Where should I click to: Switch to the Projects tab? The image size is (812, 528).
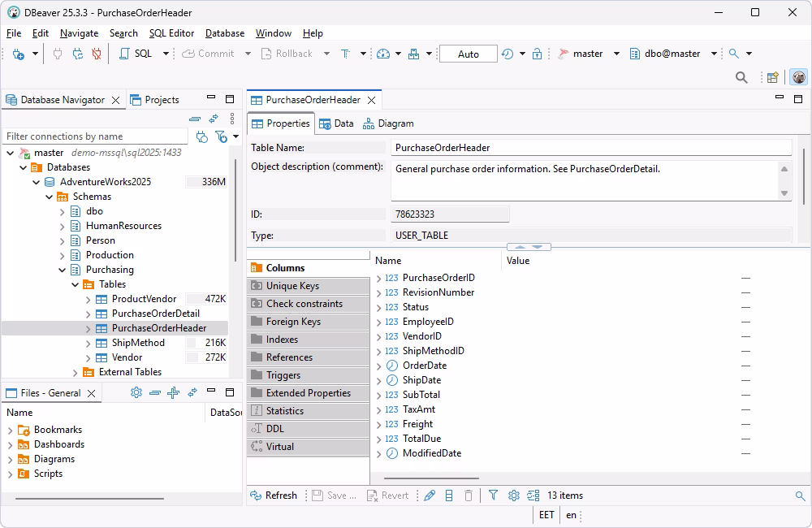(x=155, y=100)
